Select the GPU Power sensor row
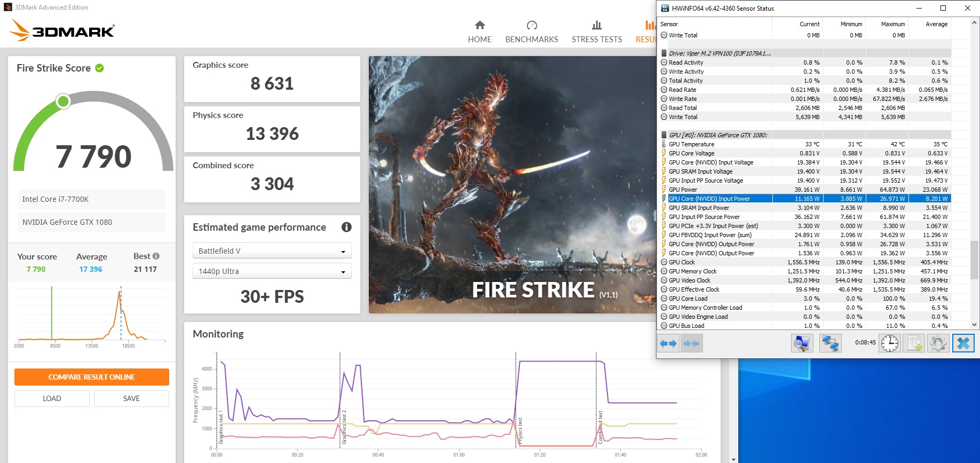980x463 pixels. [x=806, y=190]
